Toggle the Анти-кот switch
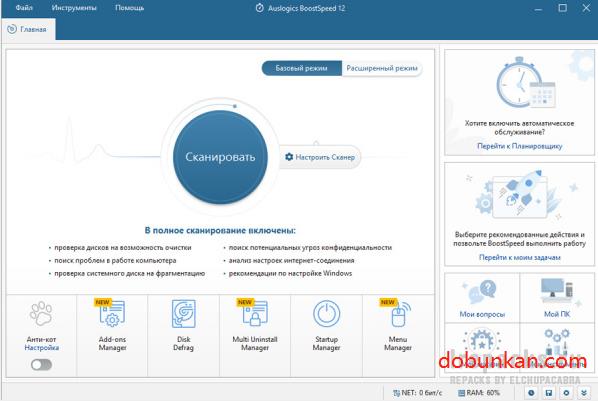The width and height of the screenshot is (598, 401). (x=42, y=365)
